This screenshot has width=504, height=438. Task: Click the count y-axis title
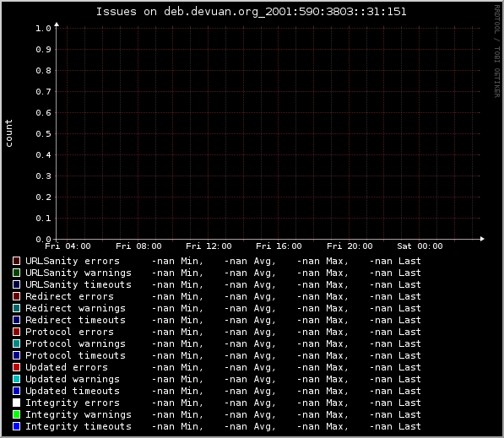click(x=8, y=133)
